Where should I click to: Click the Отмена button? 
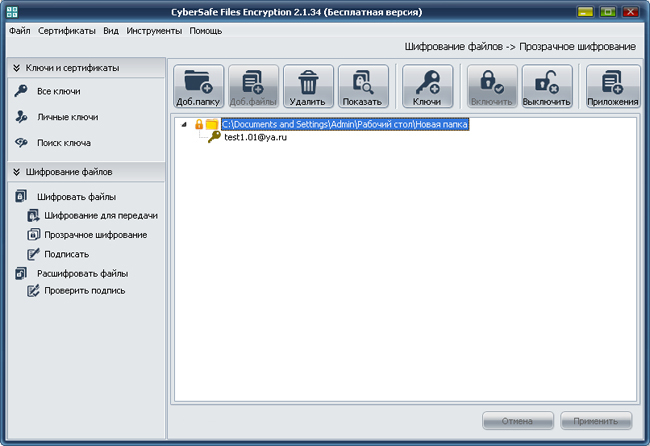click(518, 421)
